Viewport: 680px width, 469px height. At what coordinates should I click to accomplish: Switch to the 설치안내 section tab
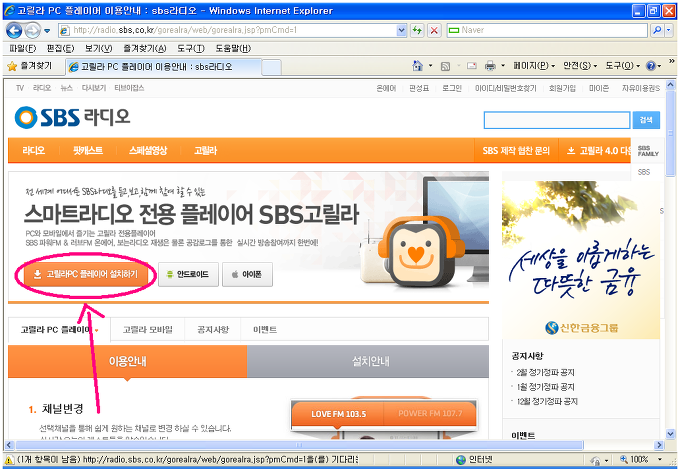pyautogui.click(x=368, y=361)
